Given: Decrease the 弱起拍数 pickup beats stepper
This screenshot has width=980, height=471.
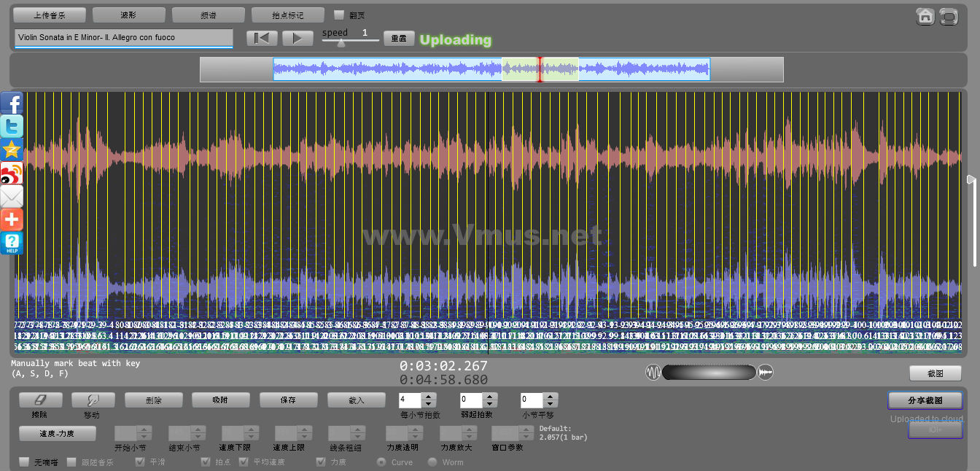Looking at the screenshot, I should pyautogui.click(x=490, y=404).
